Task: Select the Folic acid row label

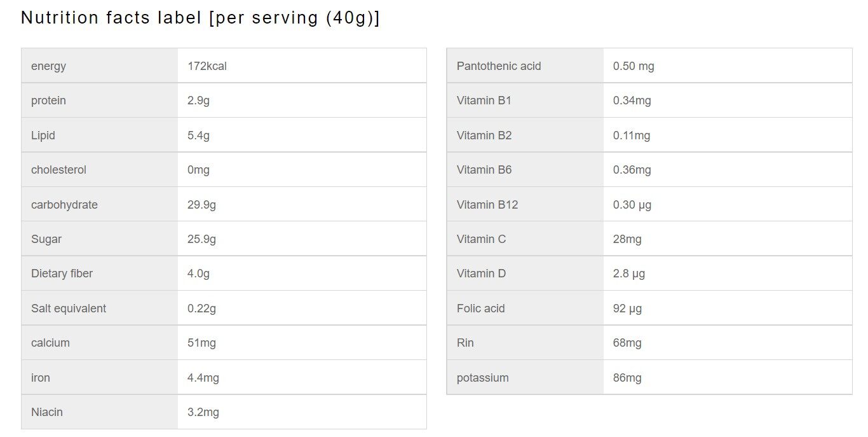Action: tap(480, 309)
